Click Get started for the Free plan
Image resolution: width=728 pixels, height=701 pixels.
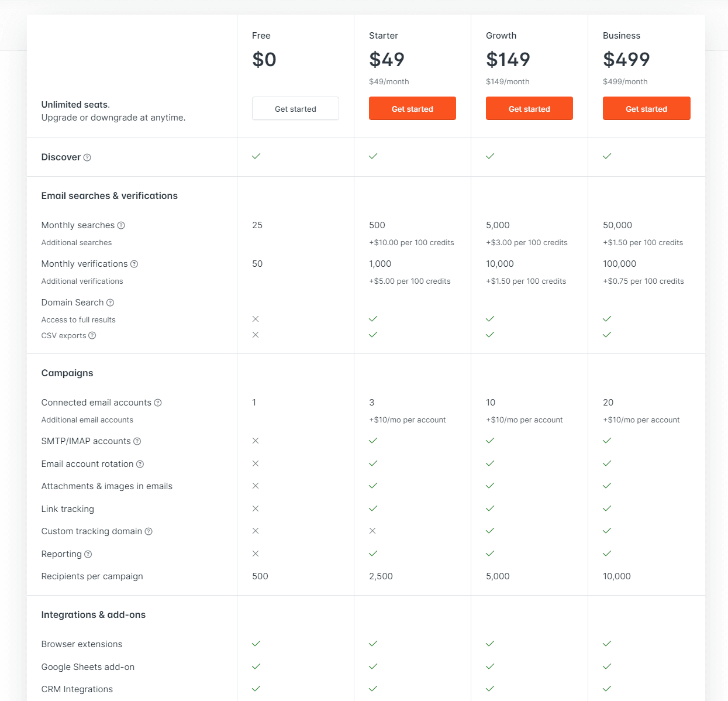(295, 108)
